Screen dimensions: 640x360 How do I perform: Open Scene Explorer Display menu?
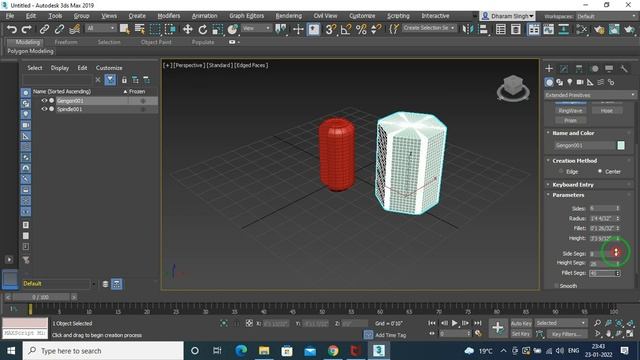click(x=60, y=68)
